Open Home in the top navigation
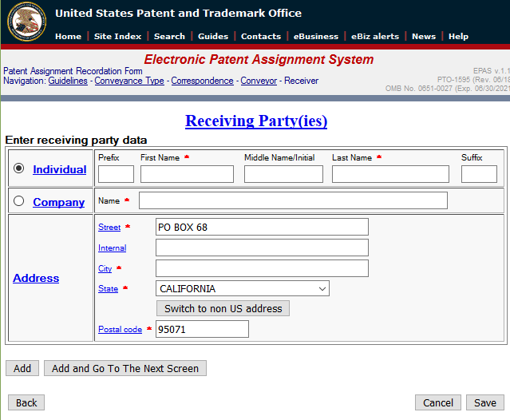 click(69, 37)
